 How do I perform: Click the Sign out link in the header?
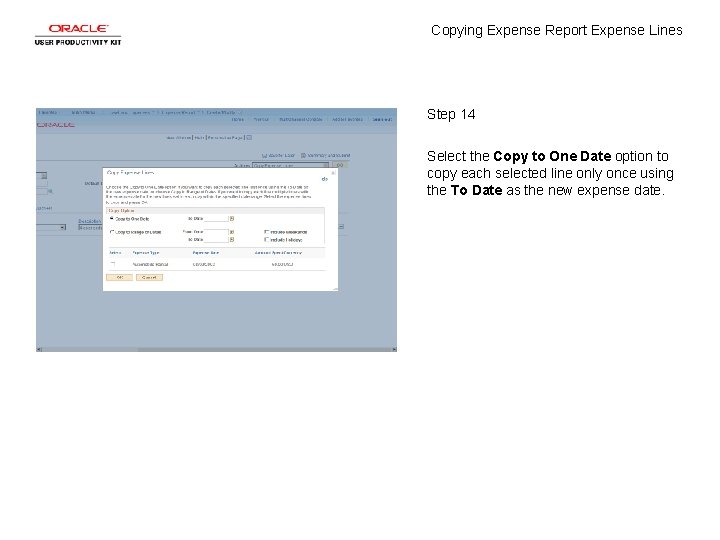click(x=382, y=119)
